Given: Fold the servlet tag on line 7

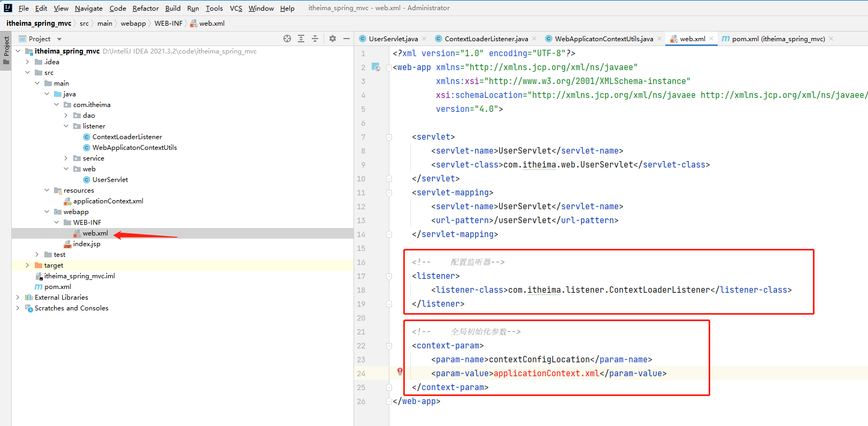Looking at the screenshot, I should click(389, 137).
